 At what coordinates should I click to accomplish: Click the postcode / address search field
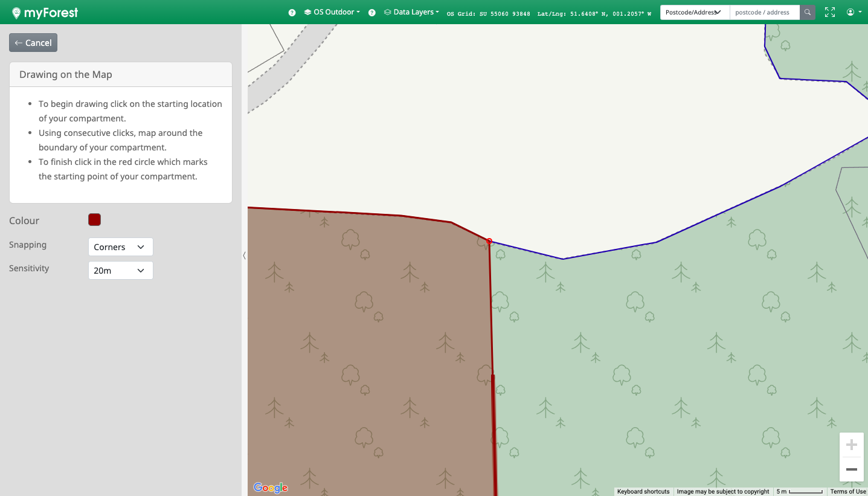click(764, 12)
